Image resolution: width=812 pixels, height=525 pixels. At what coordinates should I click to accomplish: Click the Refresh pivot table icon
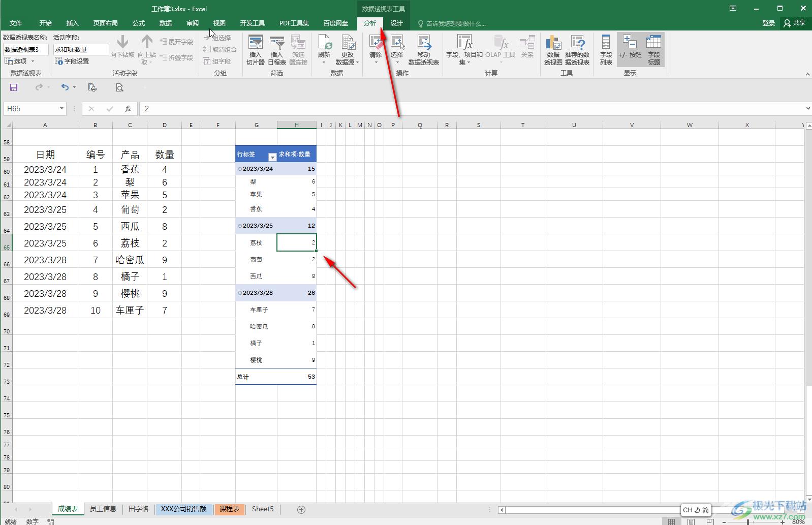(x=324, y=43)
